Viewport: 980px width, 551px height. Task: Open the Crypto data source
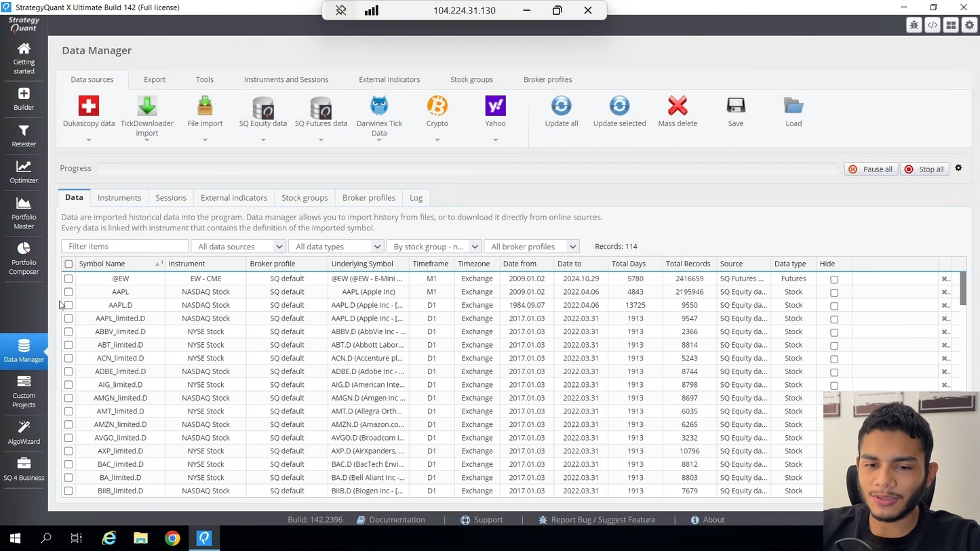[x=437, y=106]
